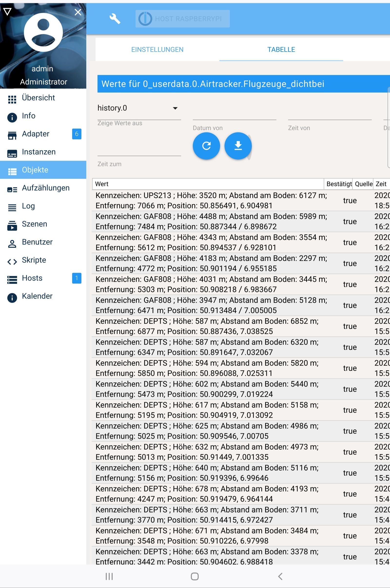Open Hosts in the sidebar
Image resolution: width=390 pixels, height=588 pixels.
tap(43, 278)
